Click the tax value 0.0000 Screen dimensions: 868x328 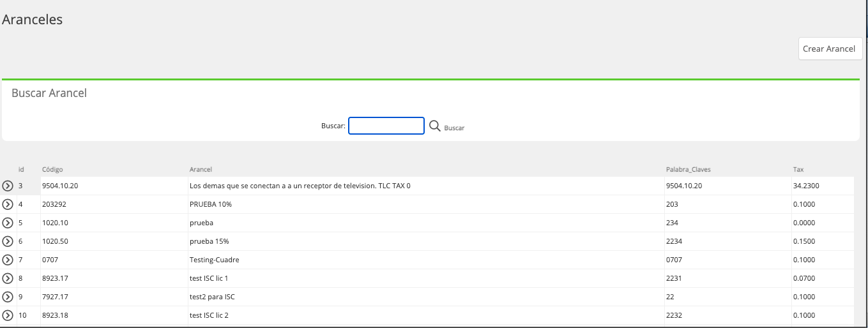804,223
